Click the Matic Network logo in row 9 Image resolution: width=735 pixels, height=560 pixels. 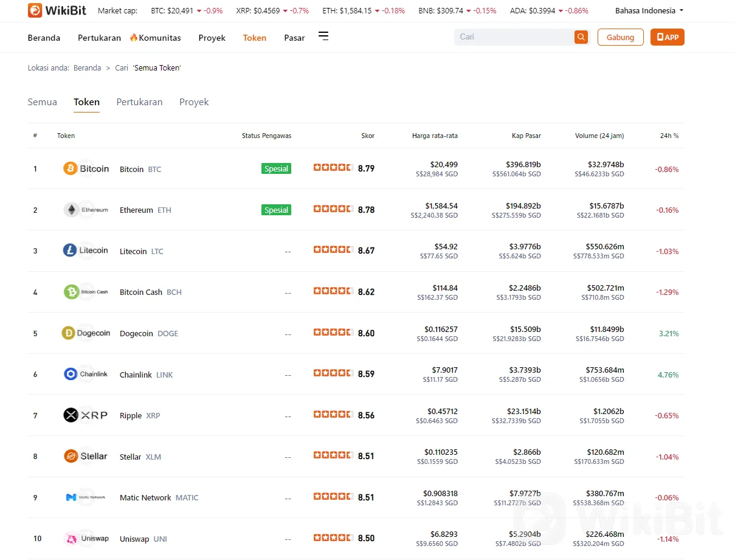point(86,497)
